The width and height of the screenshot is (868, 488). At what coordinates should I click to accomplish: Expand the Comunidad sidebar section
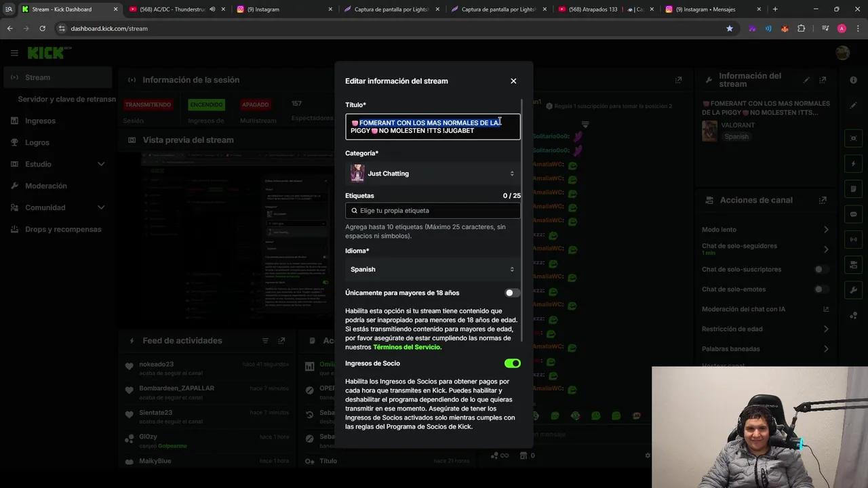pos(58,207)
